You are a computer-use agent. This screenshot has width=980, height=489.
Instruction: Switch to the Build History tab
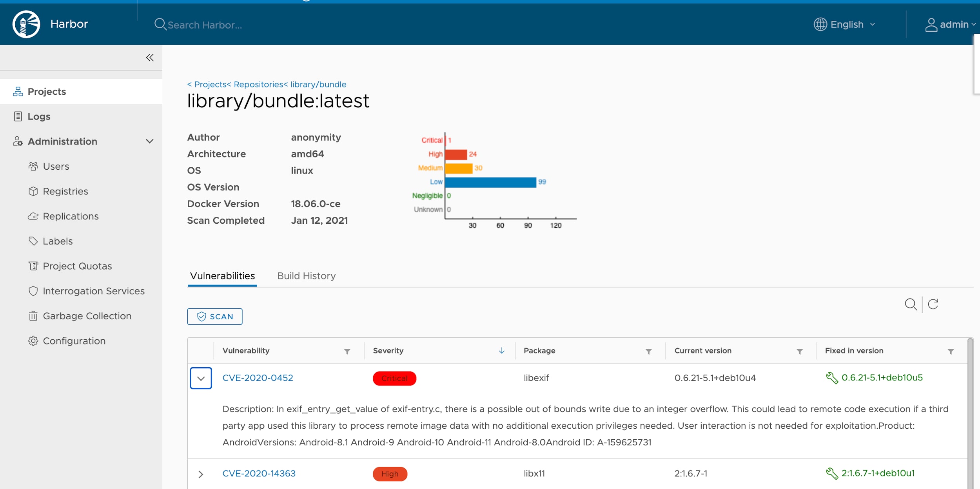pyautogui.click(x=307, y=276)
